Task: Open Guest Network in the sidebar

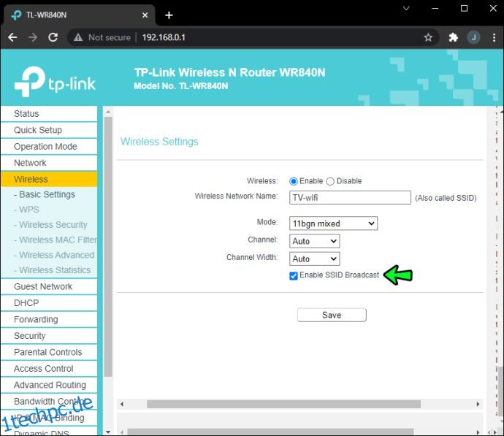Action: (x=49, y=286)
